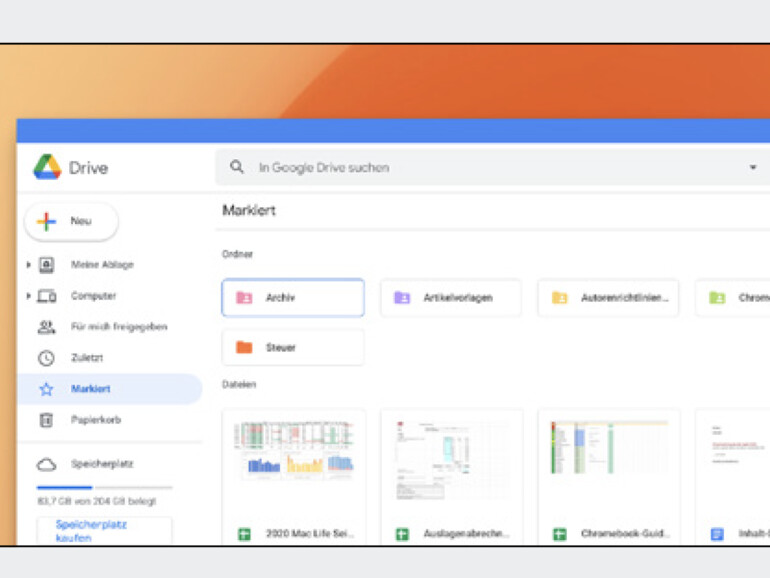Click the Sheets icon beside 2020 Mac Life

click(x=244, y=534)
